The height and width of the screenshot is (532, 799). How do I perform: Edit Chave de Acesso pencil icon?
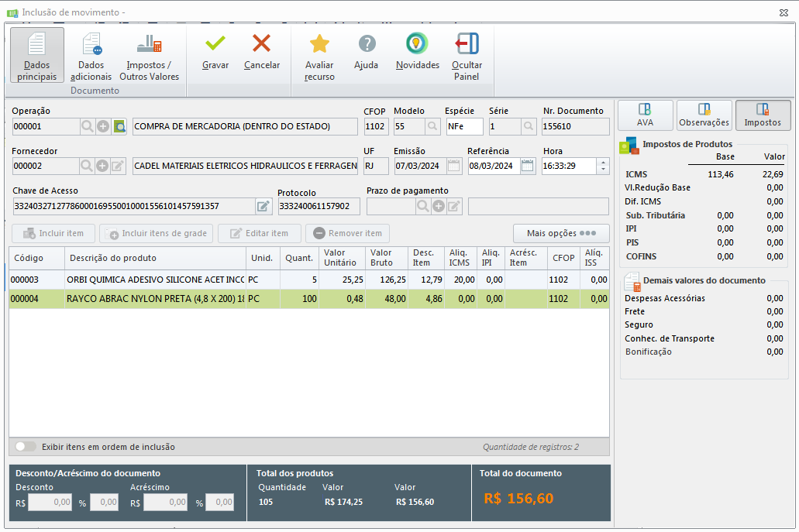pyautogui.click(x=263, y=206)
